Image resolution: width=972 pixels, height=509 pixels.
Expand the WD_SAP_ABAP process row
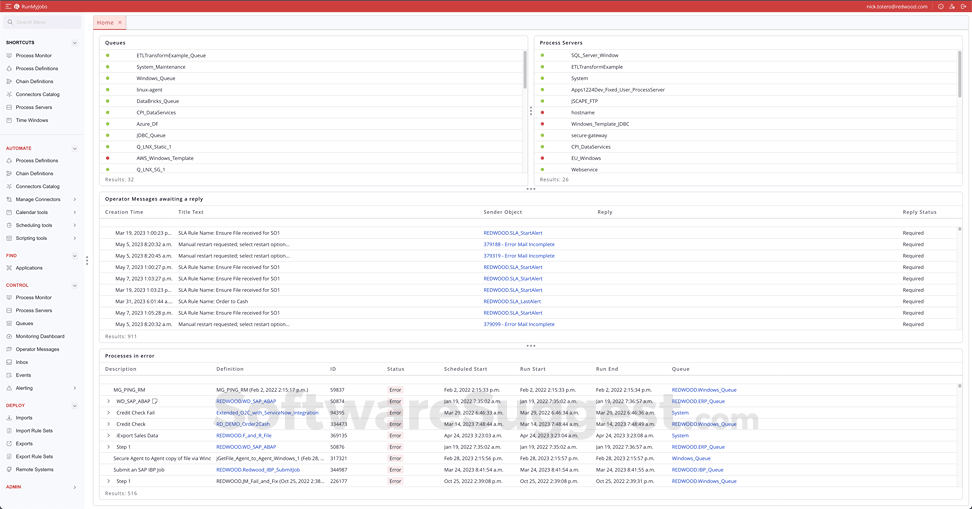[x=109, y=401]
